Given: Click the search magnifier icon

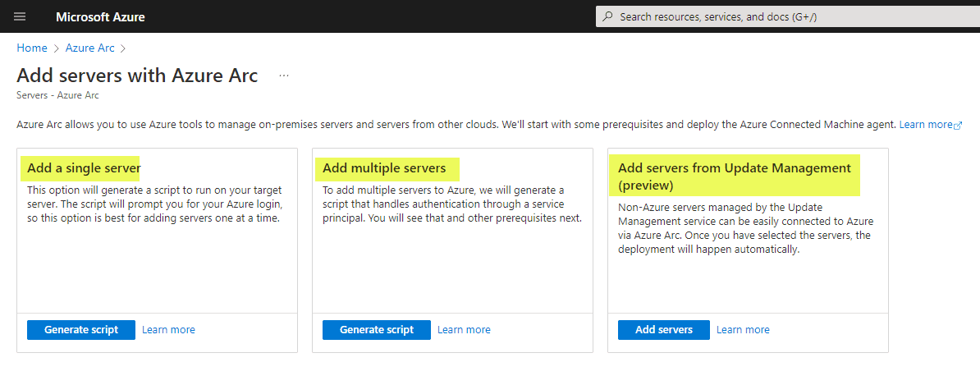Looking at the screenshot, I should point(607,17).
